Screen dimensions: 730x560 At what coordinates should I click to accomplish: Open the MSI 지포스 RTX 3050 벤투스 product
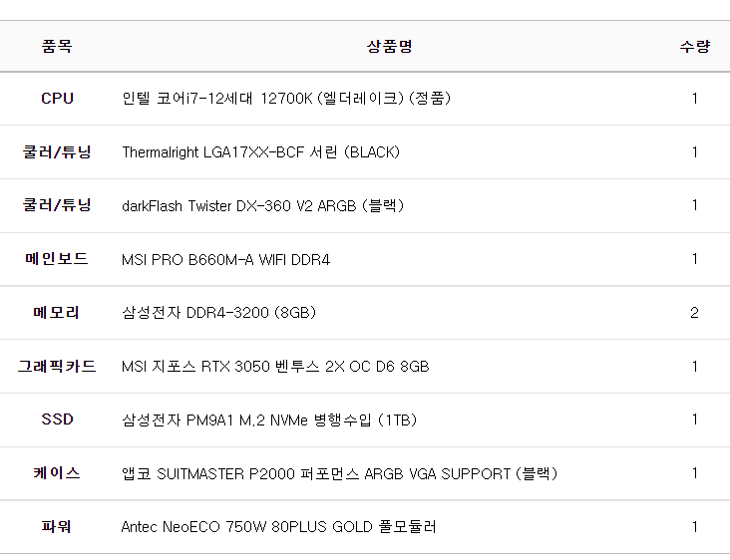(x=275, y=367)
